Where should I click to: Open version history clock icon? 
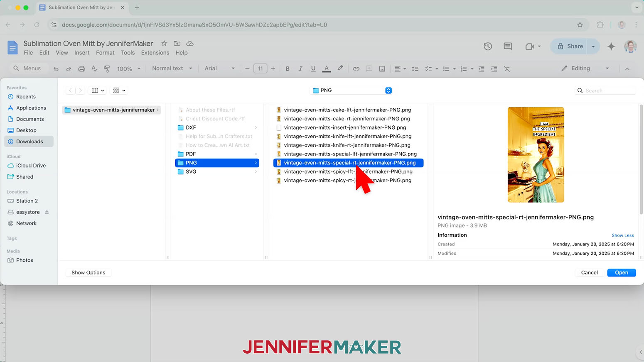488,46
